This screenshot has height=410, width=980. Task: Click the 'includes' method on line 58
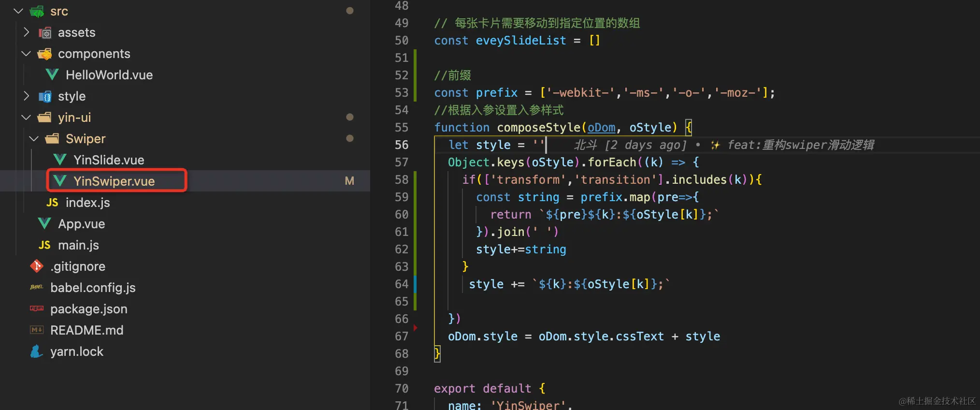[x=699, y=179]
